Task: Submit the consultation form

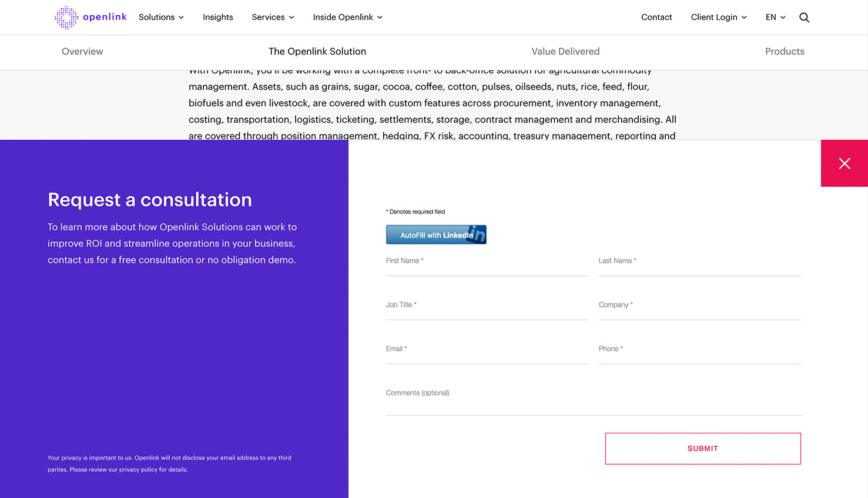Action: click(x=703, y=449)
